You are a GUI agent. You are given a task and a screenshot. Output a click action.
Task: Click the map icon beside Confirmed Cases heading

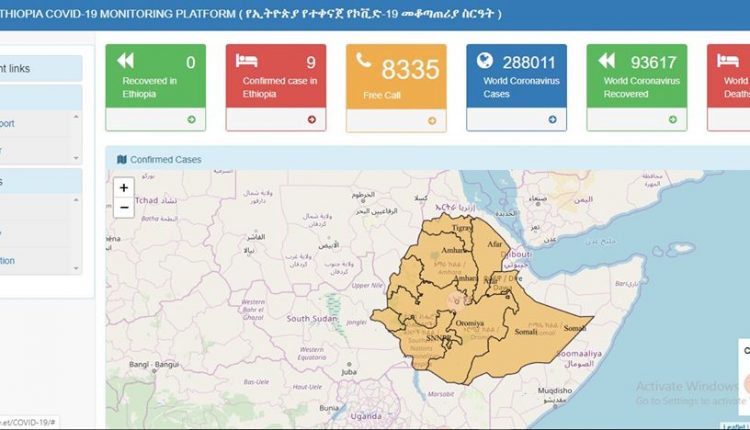[122, 159]
